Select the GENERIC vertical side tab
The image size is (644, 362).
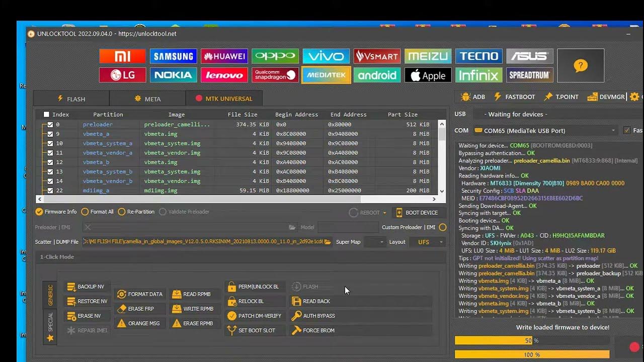pyautogui.click(x=50, y=294)
